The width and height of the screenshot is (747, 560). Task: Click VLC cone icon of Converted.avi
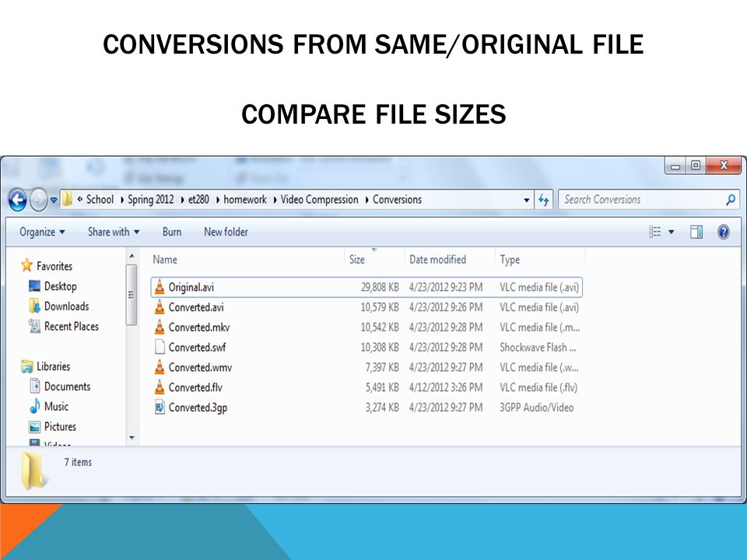(160, 306)
